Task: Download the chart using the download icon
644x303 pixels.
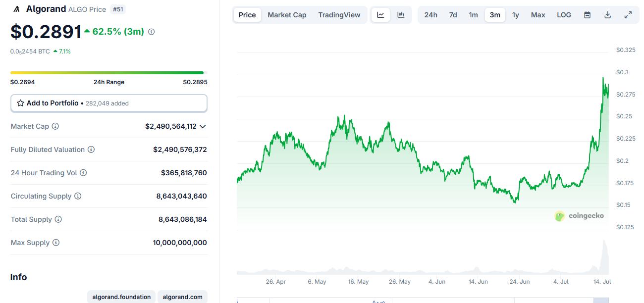Action: 607,15
